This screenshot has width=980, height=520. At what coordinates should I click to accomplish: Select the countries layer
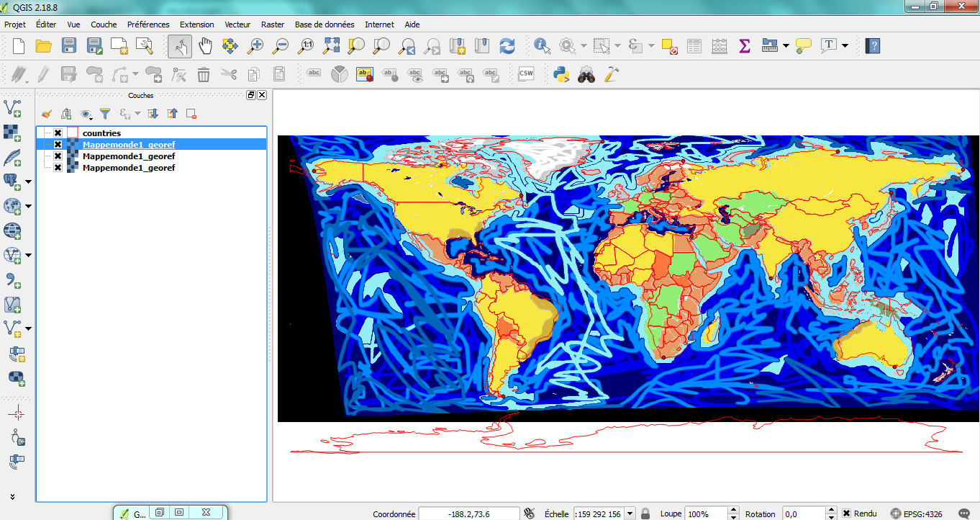click(x=101, y=133)
